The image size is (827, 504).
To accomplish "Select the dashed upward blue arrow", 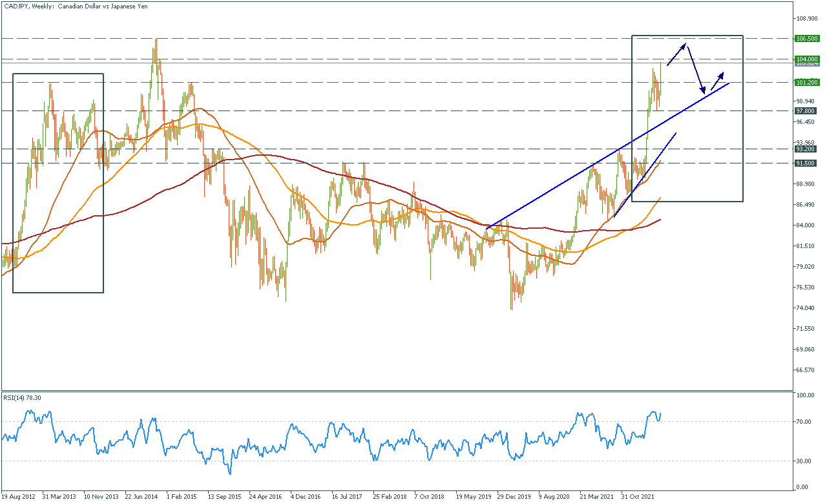I will 717,81.
